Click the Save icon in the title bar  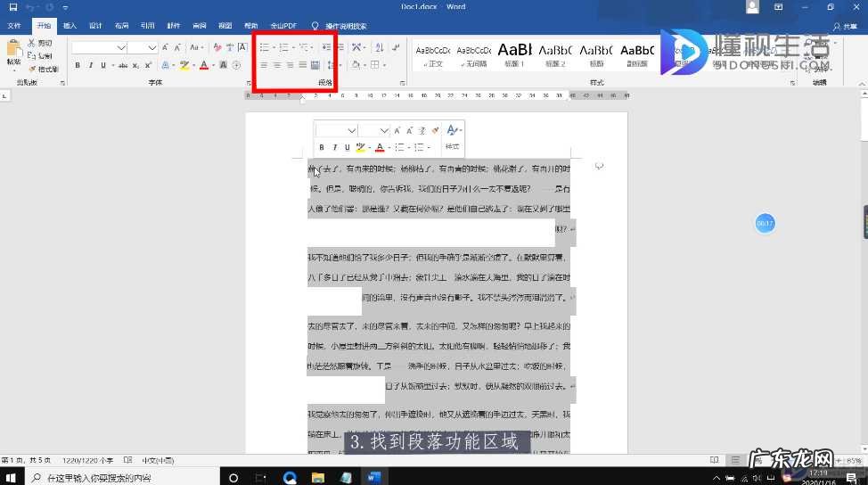pos(13,7)
